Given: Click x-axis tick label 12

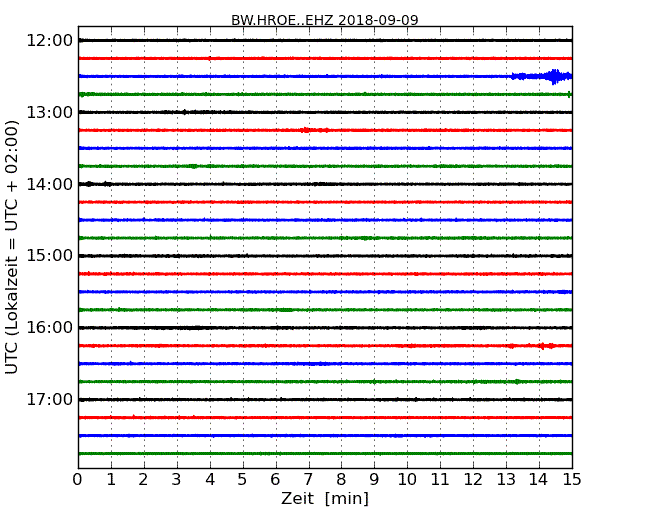Looking at the screenshot, I should (x=473, y=480).
